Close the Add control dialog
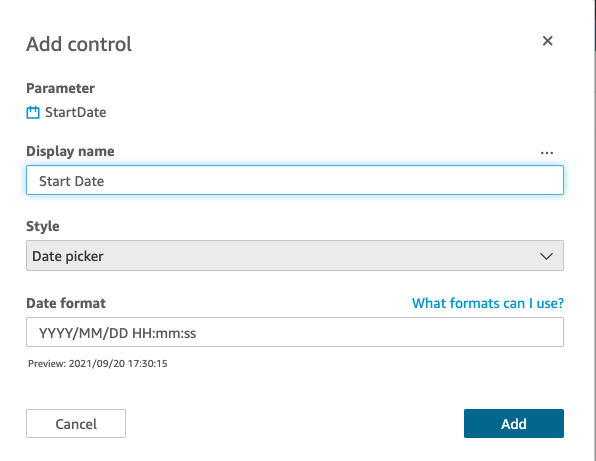The image size is (596, 461). click(547, 41)
